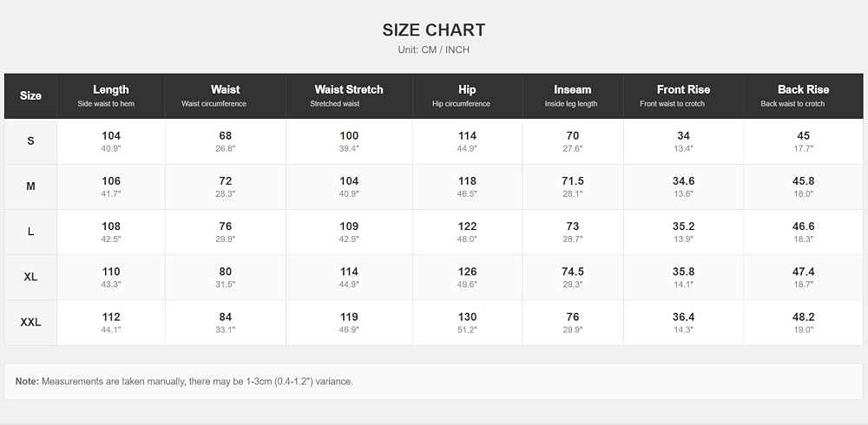Select the Inseam column header
The image size is (868, 425).
pos(572,95)
